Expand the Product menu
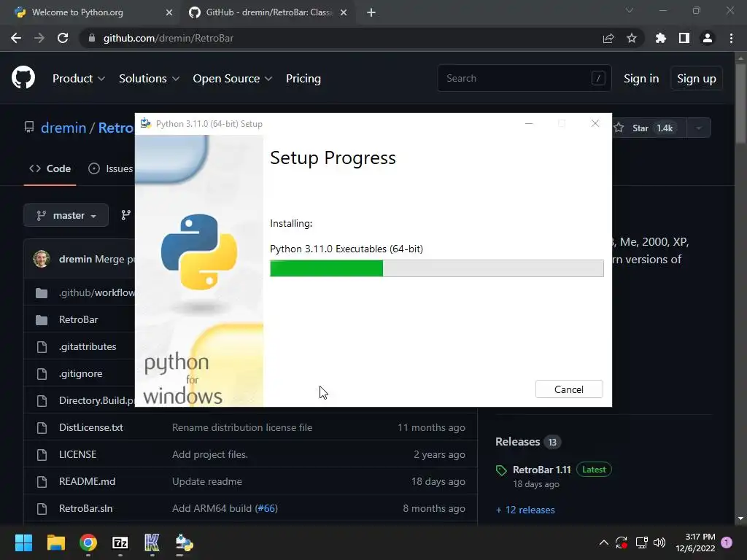This screenshot has width=747, height=560. (x=79, y=79)
